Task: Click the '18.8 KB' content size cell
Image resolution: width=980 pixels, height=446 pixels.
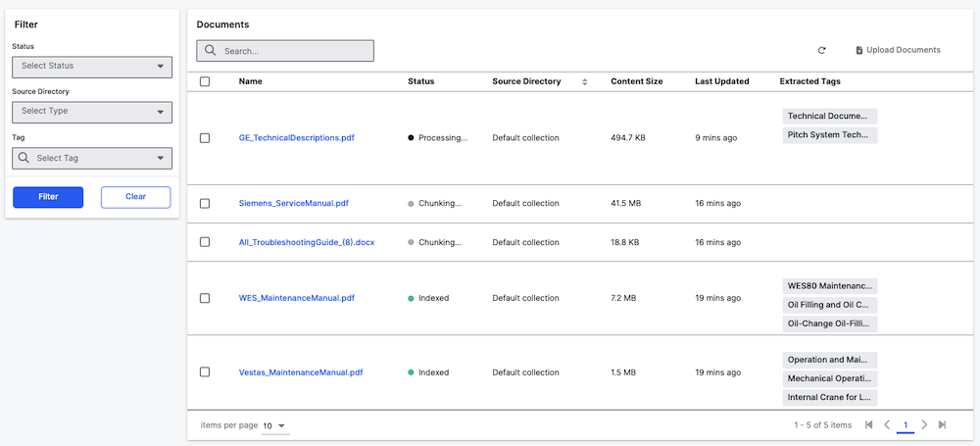Action: point(624,242)
